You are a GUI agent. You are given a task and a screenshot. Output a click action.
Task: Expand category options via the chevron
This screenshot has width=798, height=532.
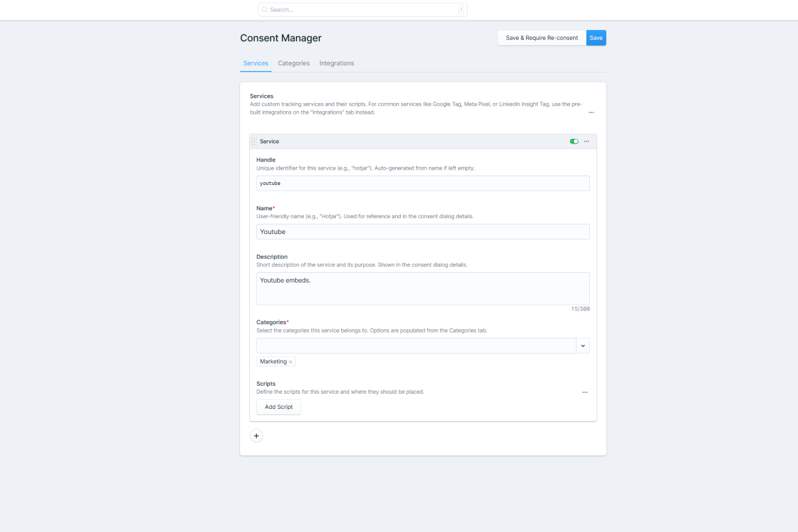tap(583, 345)
